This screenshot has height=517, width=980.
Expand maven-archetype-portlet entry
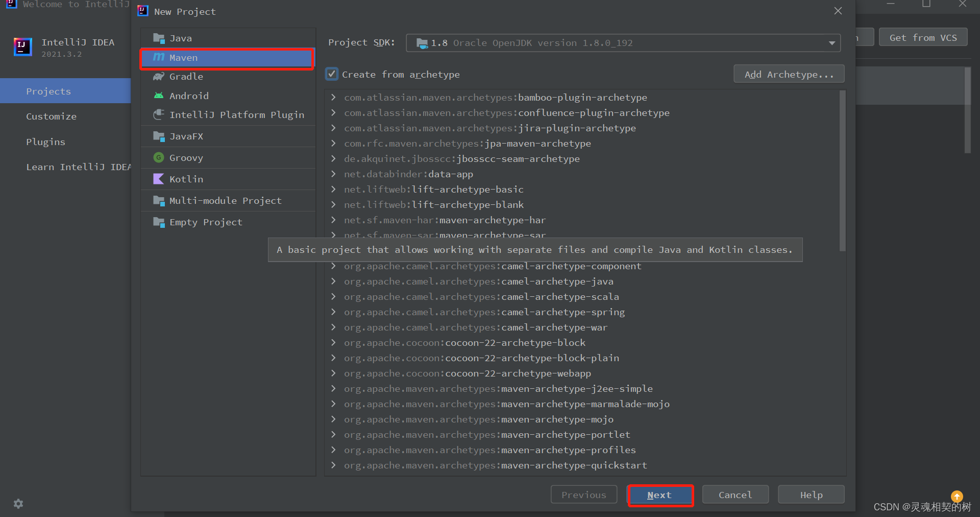tap(333, 434)
